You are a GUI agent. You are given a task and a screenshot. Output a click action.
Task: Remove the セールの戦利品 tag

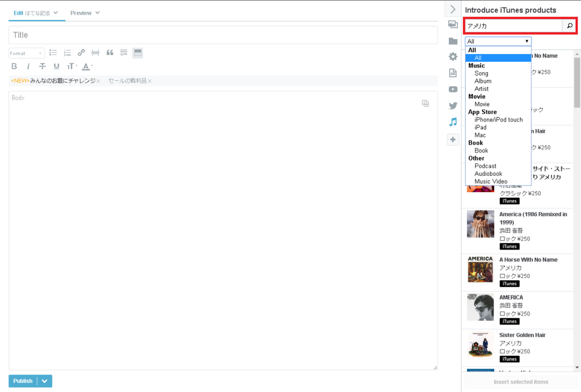[x=149, y=81]
